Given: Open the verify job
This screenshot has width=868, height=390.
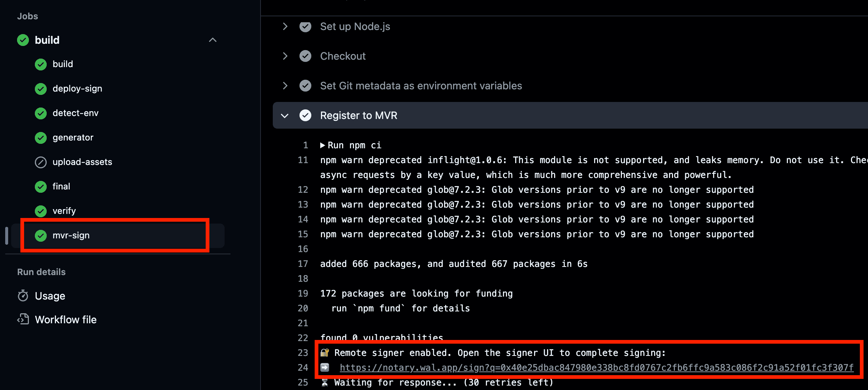Looking at the screenshot, I should 64,211.
